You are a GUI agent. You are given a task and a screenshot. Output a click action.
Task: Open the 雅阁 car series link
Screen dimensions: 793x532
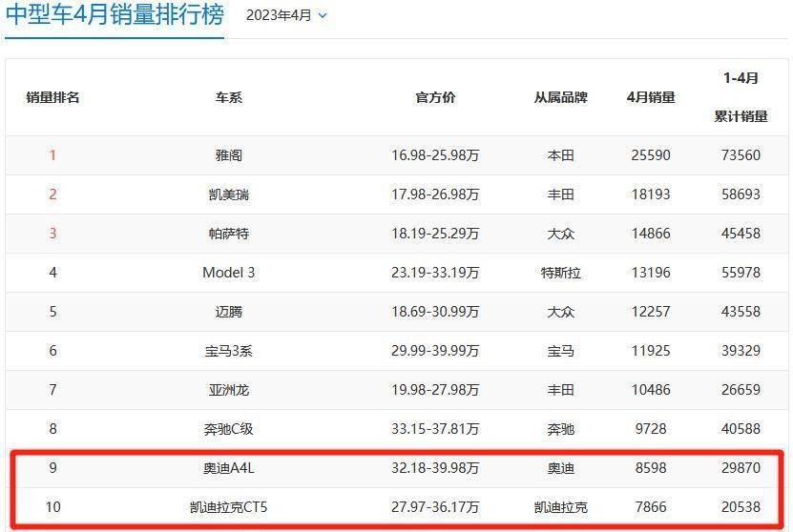(229, 155)
